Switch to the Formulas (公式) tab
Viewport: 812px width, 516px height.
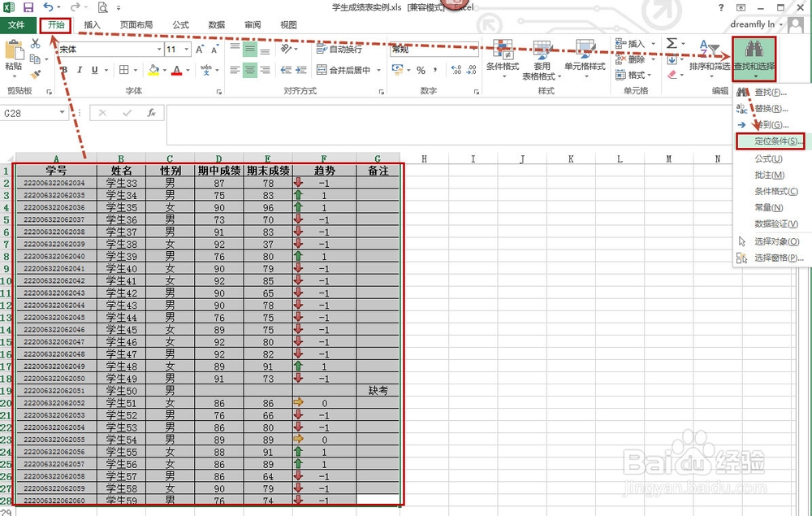click(181, 25)
